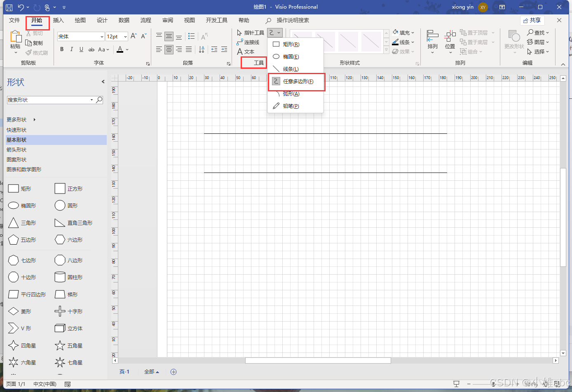Choose 铅笔(P) pencil tool
Image resolution: width=572 pixels, height=392 pixels.
click(295, 106)
